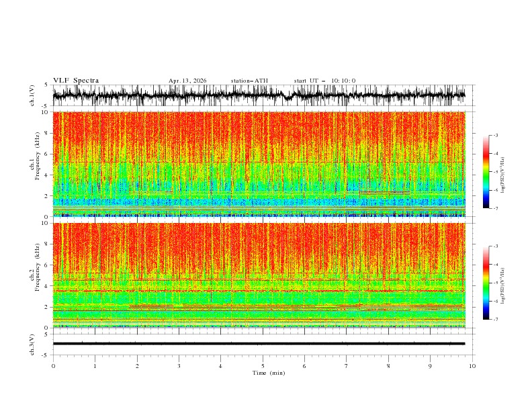Click the "ch.1(V)" waveform axis label
Viewport: 532px width, 411px height.
tap(32, 95)
